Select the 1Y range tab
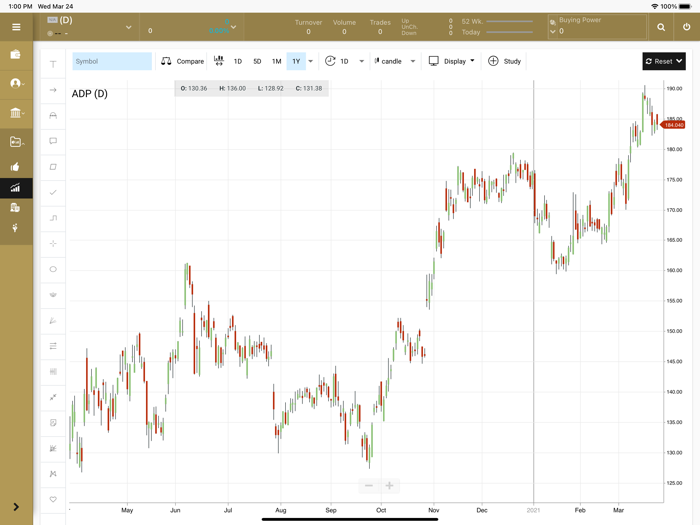Image resolution: width=700 pixels, height=525 pixels. (296, 61)
